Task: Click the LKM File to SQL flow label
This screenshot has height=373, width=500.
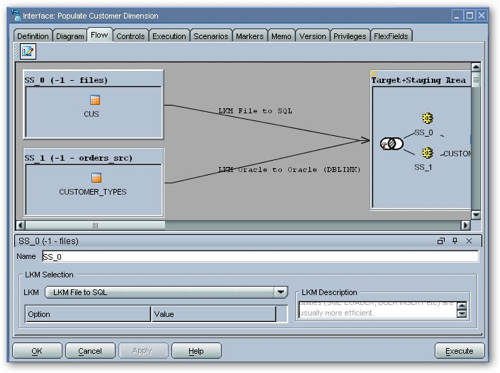Action: tap(255, 111)
